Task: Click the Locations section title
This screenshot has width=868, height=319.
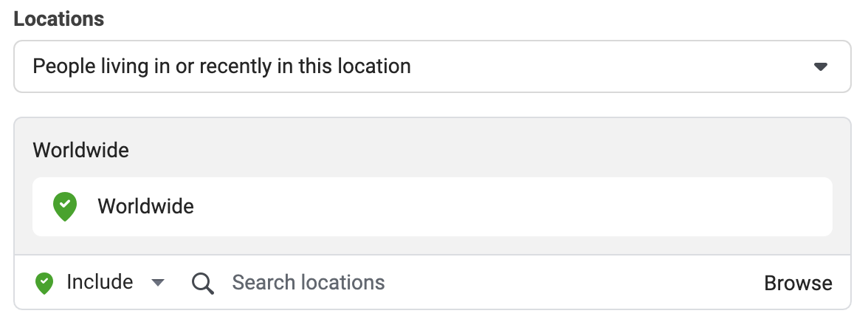Action: pyautogui.click(x=59, y=19)
